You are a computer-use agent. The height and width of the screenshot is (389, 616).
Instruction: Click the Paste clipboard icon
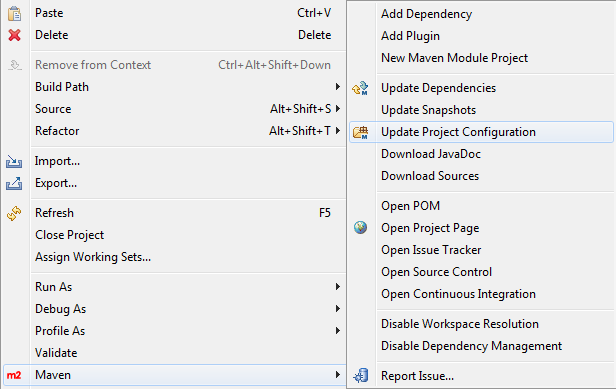tap(15, 13)
